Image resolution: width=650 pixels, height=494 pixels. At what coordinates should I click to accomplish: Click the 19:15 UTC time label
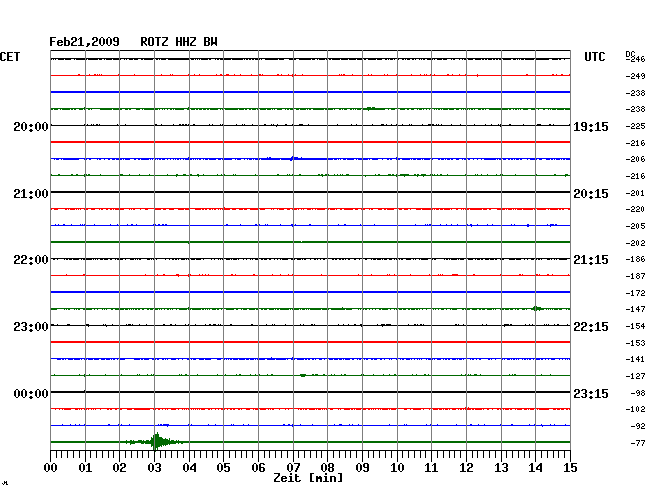pos(591,127)
